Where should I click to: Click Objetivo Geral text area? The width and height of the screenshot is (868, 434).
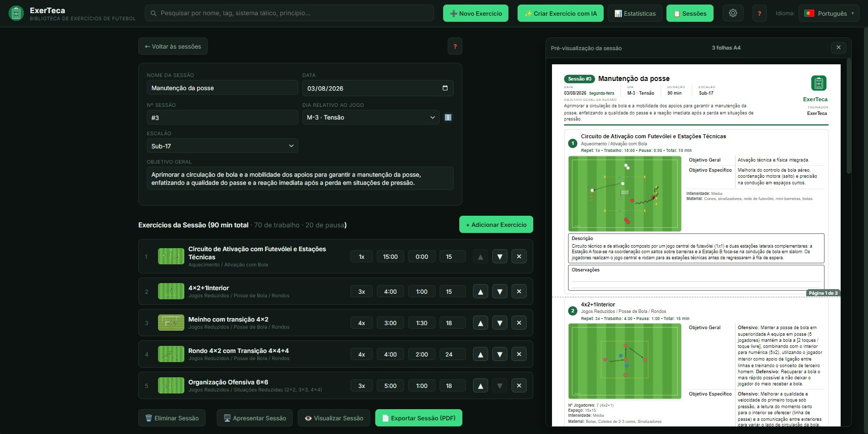tap(300, 178)
